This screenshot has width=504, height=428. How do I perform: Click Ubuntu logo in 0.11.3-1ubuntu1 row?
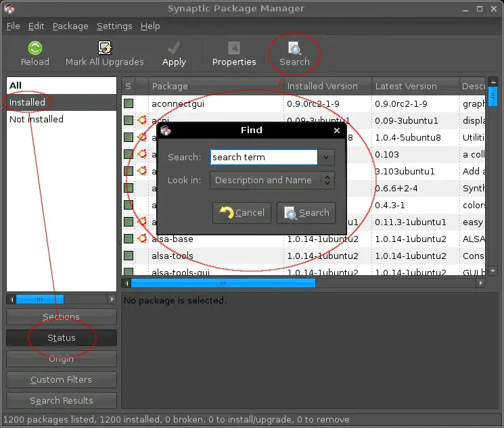142,222
